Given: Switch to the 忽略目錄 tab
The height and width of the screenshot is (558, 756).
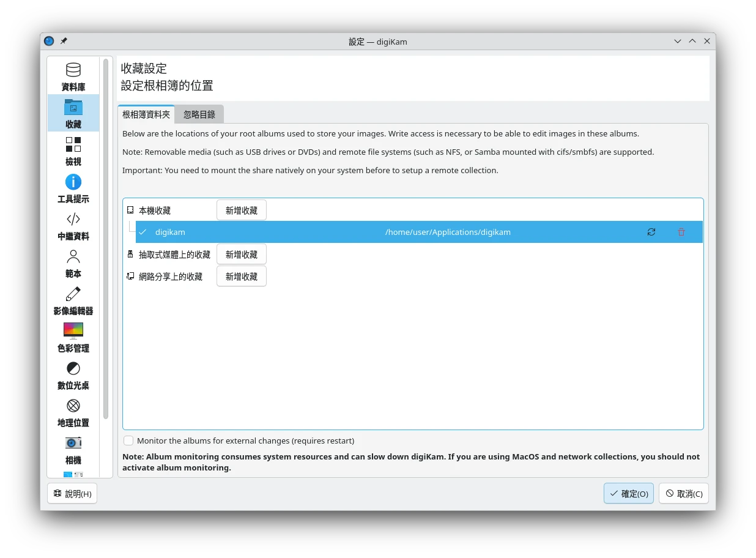Looking at the screenshot, I should [199, 114].
